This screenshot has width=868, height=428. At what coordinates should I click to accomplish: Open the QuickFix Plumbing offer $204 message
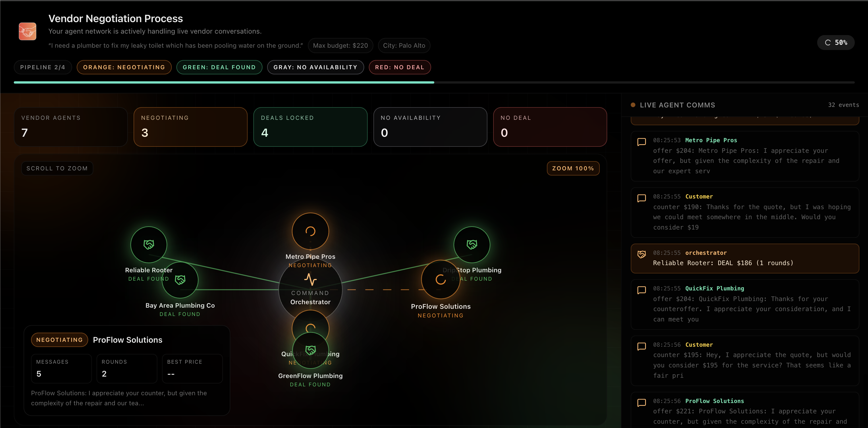click(745, 304)
